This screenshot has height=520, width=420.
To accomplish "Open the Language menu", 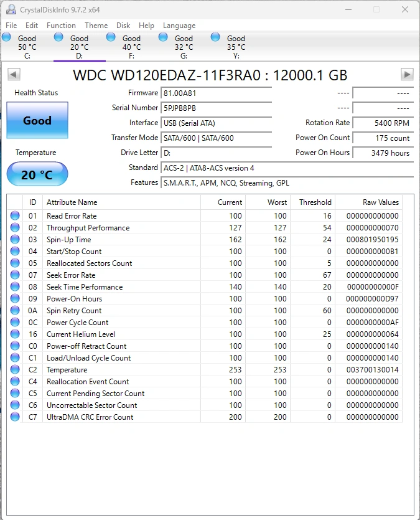I will (x=179, y=26).
